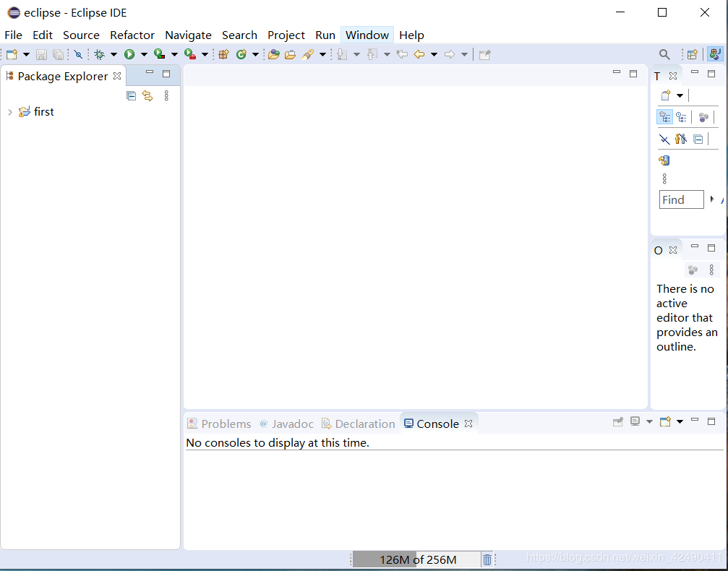
Task: Open Console button in Console view toolbar
Action: tap(665, 421)
